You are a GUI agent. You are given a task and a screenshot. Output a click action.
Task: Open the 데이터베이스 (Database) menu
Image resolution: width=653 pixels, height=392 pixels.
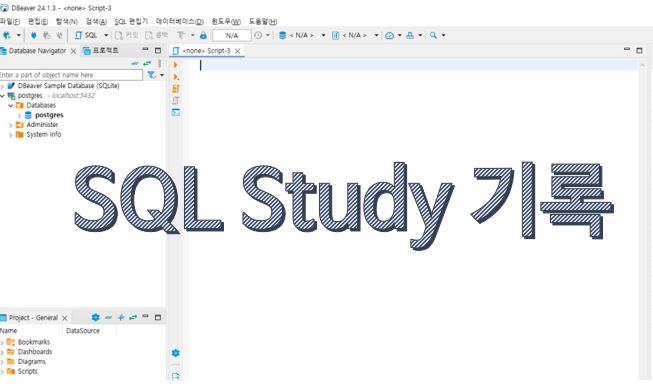pos(179,22)
